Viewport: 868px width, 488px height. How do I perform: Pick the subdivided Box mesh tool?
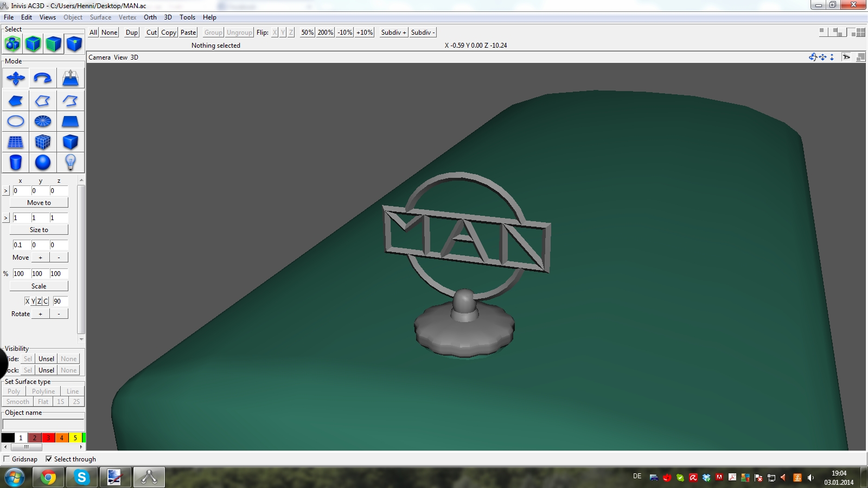tap(43, 142)
